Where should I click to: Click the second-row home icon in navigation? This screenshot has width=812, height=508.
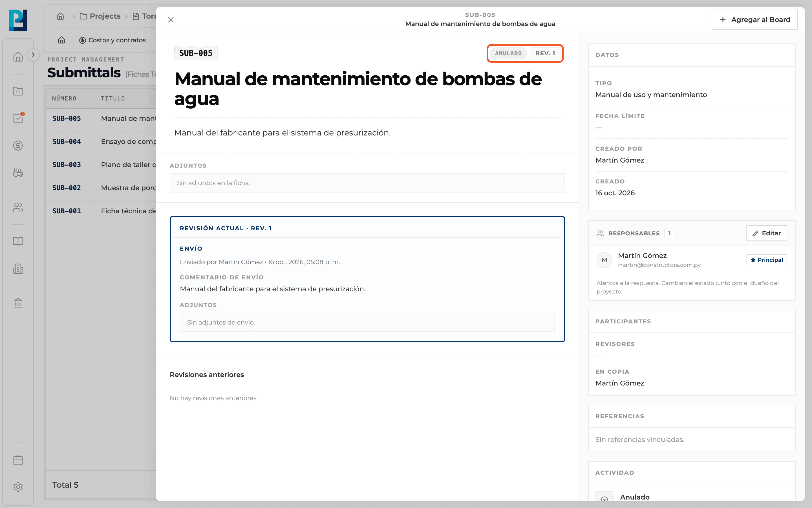point(61,40)
